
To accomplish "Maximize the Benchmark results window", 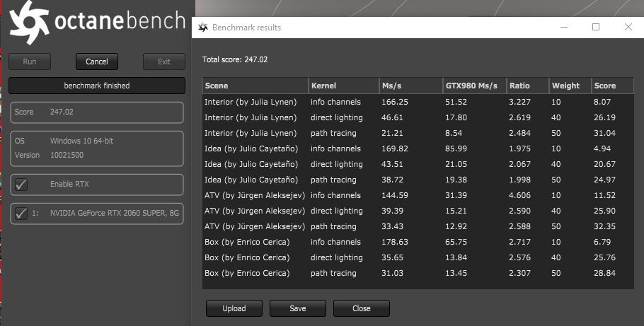I will point(596,27).
